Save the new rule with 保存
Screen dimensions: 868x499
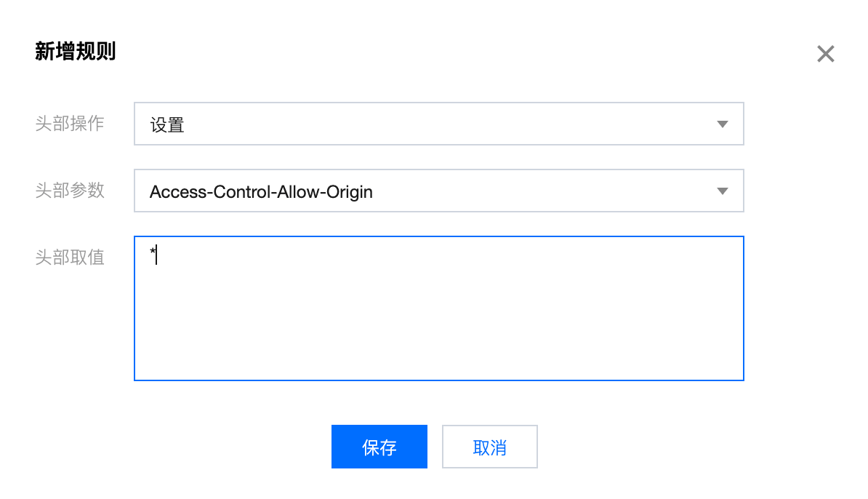tap(379, 447)
